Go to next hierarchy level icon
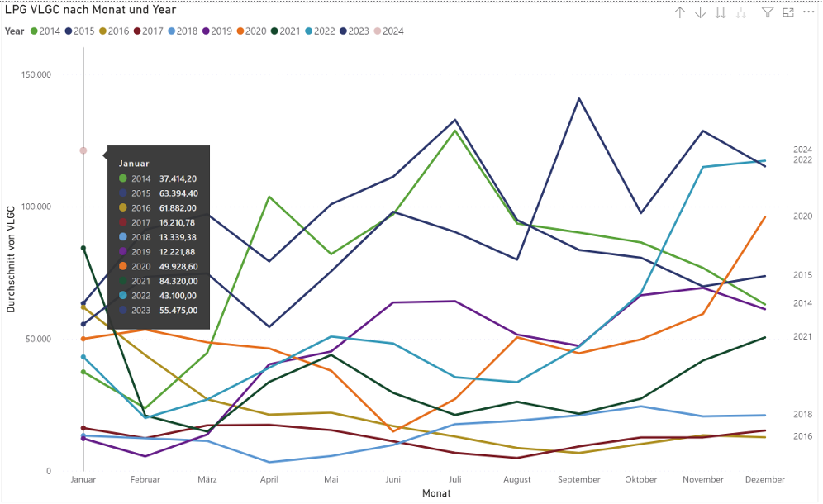823x504 pixels. click(721, 12)
